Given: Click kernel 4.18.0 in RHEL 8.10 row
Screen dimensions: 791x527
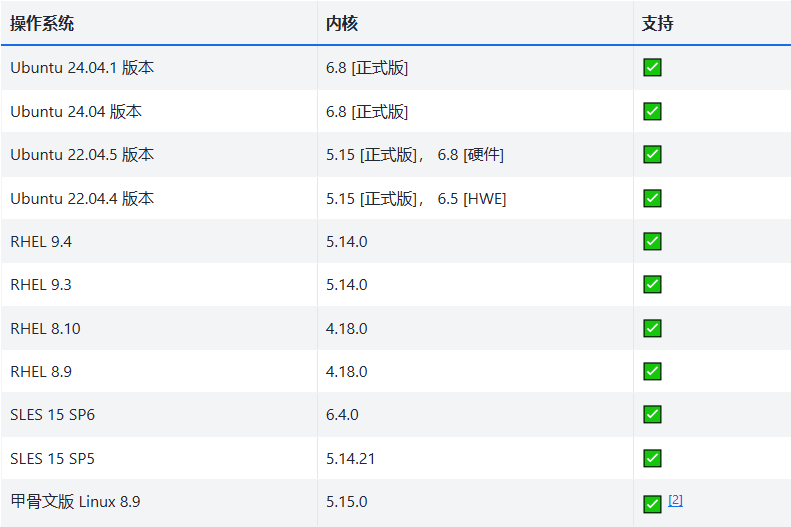Looking at the screenshot, I should click(x=347, y=328).
